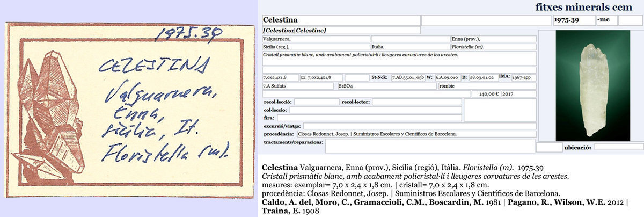This screenshot has height=217, width=644.
Task: Click the empty field between Valguarnera and Enna
Action: click(x=410, y=39)
